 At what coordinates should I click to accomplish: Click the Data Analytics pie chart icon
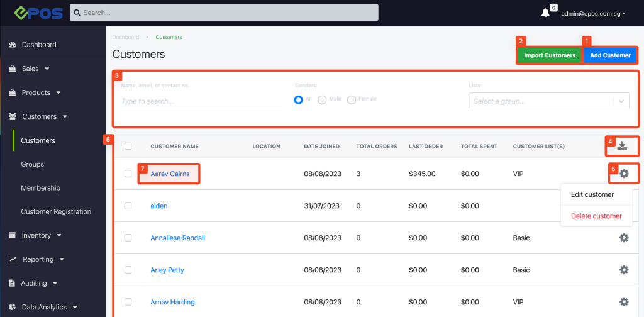coord(13,307)
